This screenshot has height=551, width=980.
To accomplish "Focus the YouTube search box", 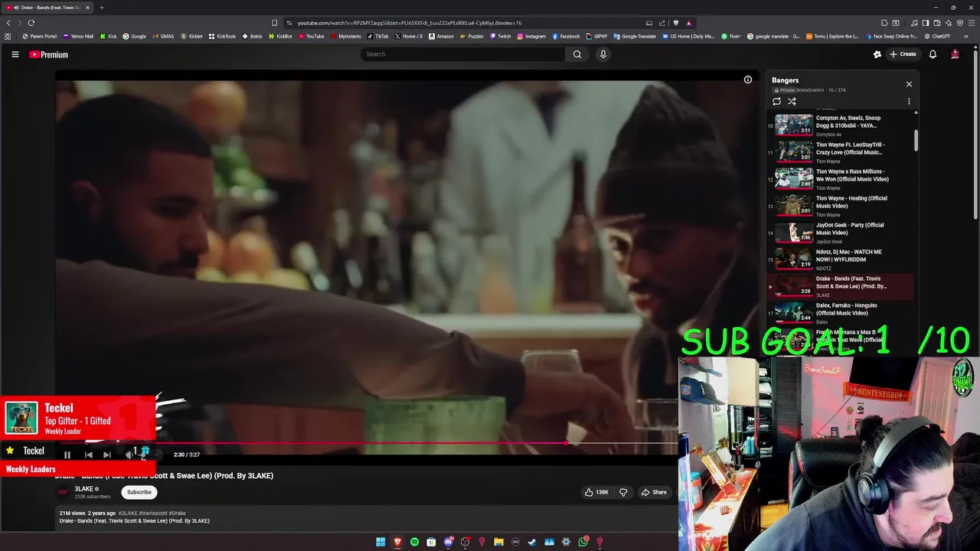I will point(462,54).
